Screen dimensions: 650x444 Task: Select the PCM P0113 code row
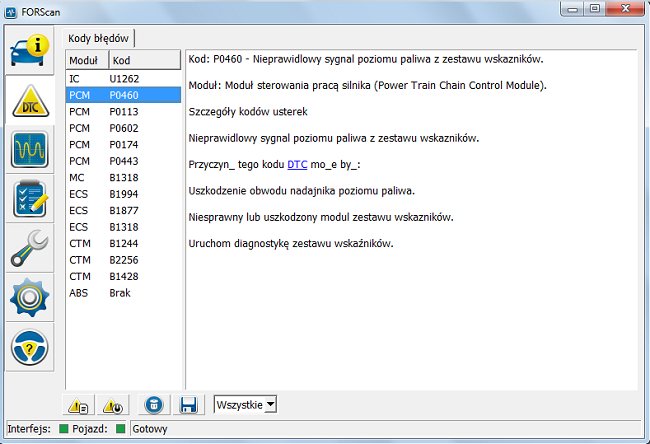tap(122, 111)
